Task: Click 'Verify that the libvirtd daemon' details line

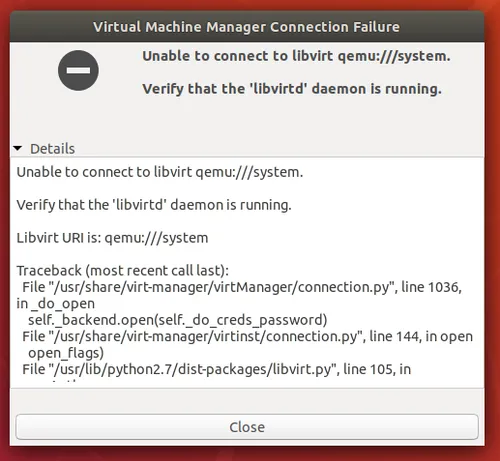Action: click(x=154, y=205)
